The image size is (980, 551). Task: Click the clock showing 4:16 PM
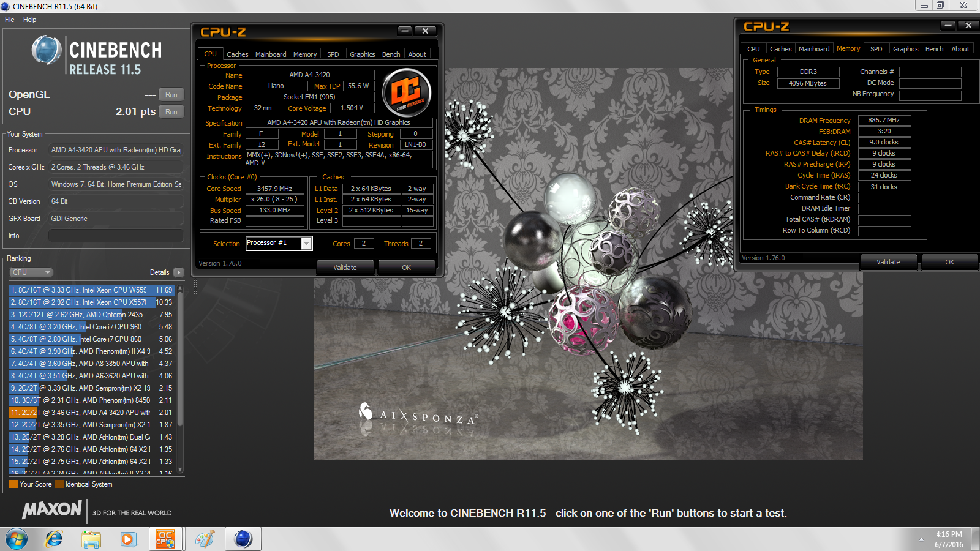(949, 534)
